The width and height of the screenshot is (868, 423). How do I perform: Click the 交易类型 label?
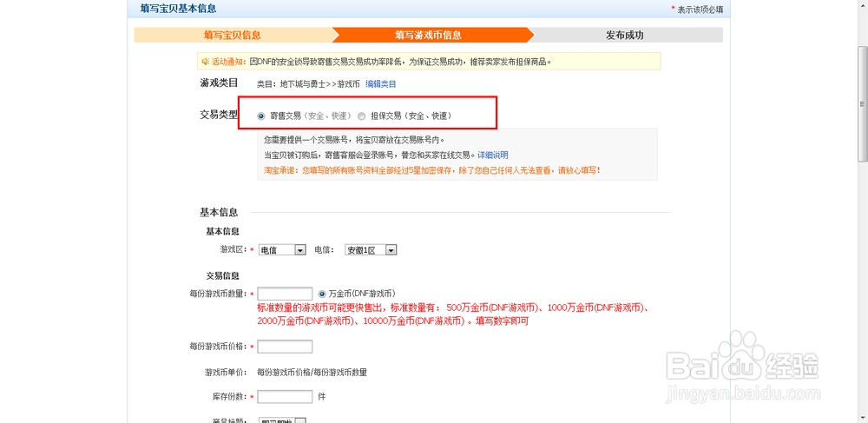(219, 115)
